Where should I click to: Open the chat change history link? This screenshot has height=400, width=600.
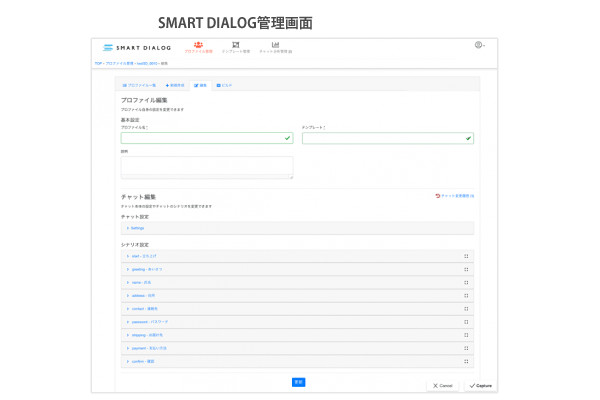click(x=455, y=196)
